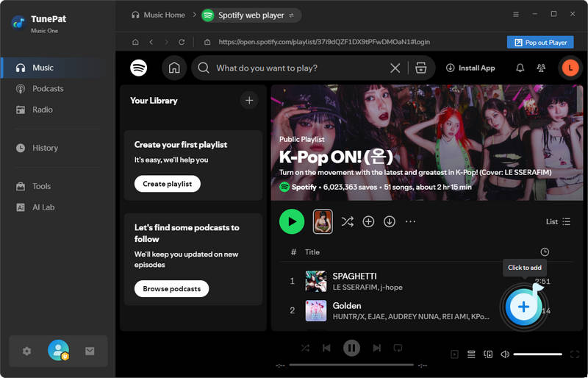Open TunePat settings gear

pos(26,352)
